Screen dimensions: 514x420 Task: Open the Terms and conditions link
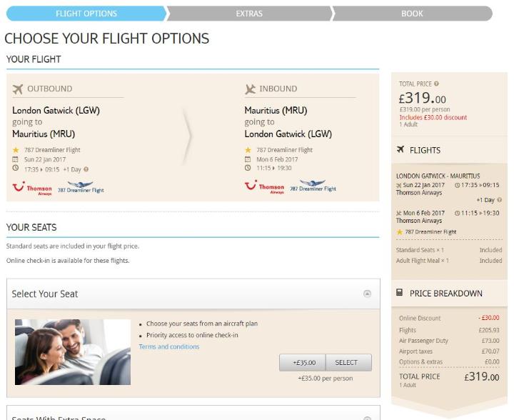(x=168, y=346)
